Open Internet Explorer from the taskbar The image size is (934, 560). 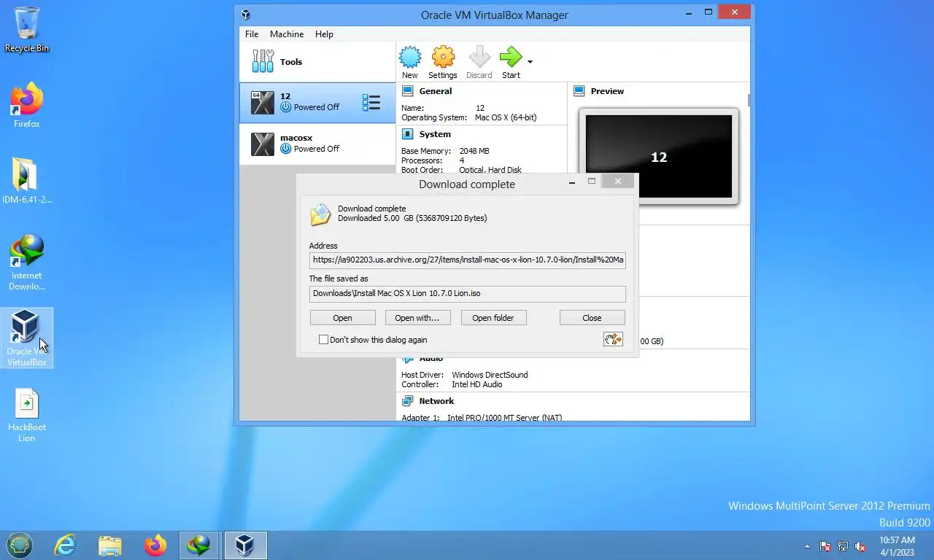point(66,545)
